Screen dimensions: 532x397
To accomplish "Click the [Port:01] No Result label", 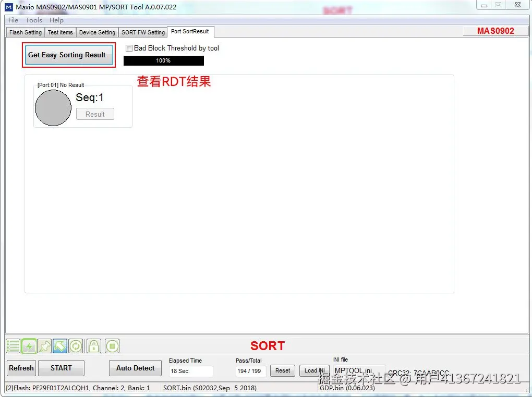I will [61, 85].
